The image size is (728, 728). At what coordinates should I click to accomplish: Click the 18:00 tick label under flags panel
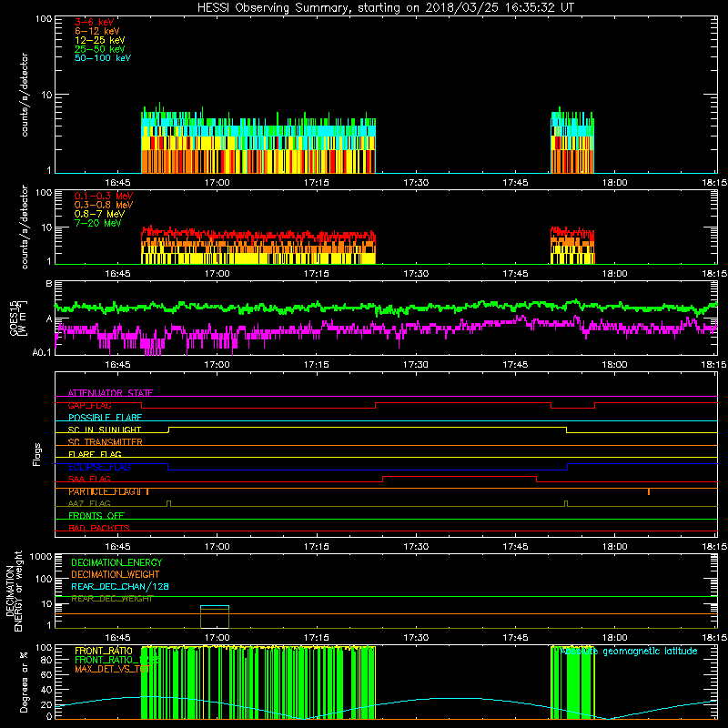point(614,547)
